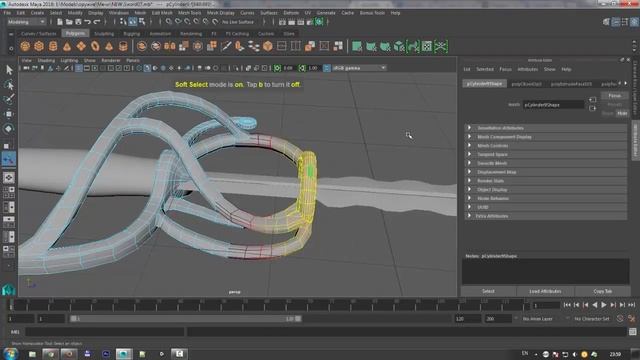Expand the Tangent Space section
Image resolution: width=640 pixels, height=360 pixels.
(x=546, y=155)
